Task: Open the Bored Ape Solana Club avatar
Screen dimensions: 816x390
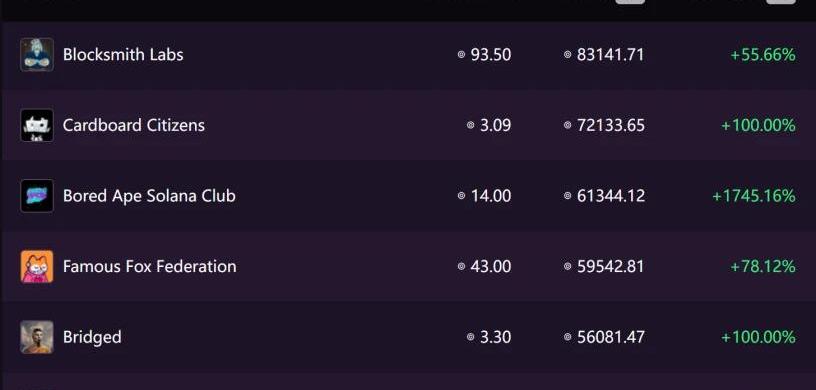Action: pos(37,196)
